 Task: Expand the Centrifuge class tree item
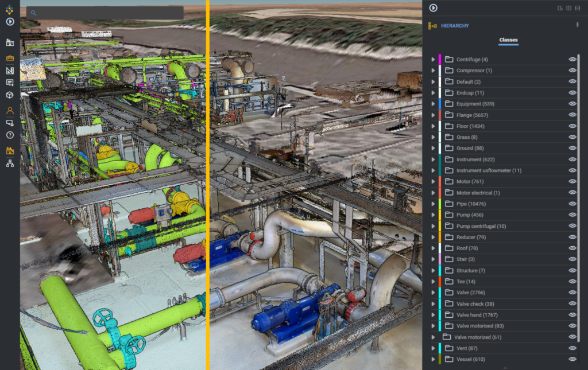(x=433, y=59)
